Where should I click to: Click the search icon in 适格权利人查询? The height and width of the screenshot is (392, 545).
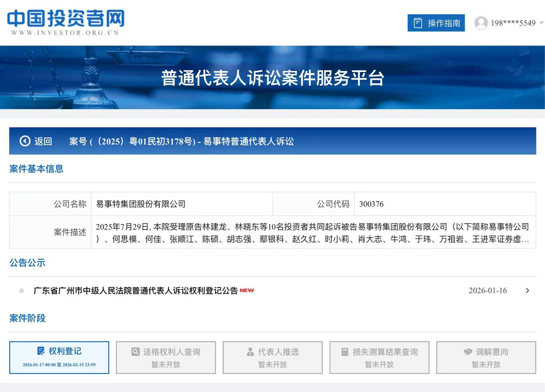pyautogui.click(x=135, y=352)
